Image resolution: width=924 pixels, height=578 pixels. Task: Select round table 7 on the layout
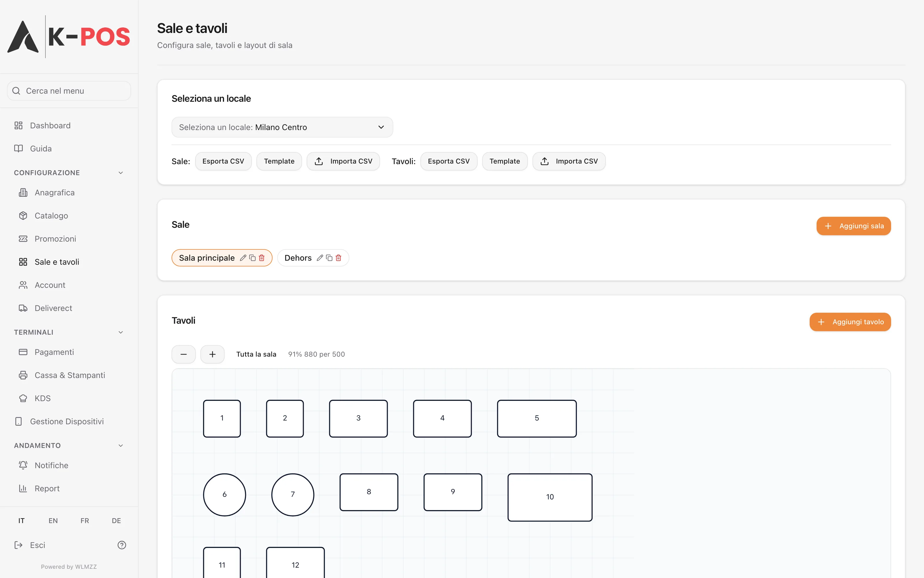tap(293, 495)
